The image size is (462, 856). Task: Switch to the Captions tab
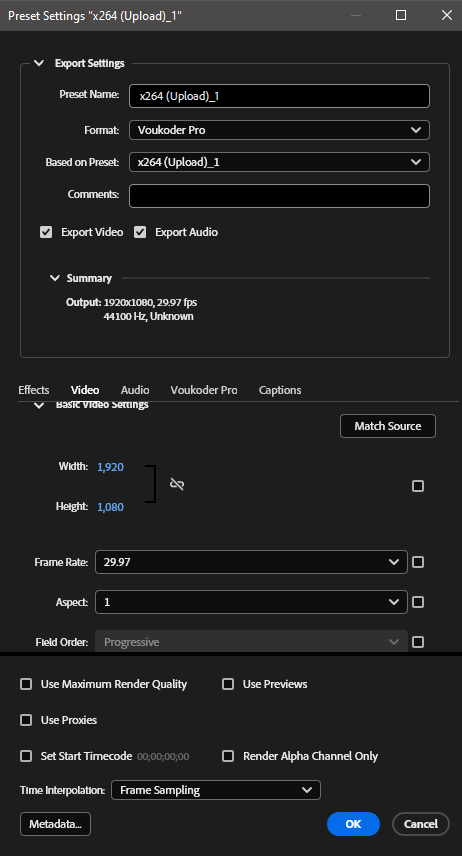coord(280,390)
